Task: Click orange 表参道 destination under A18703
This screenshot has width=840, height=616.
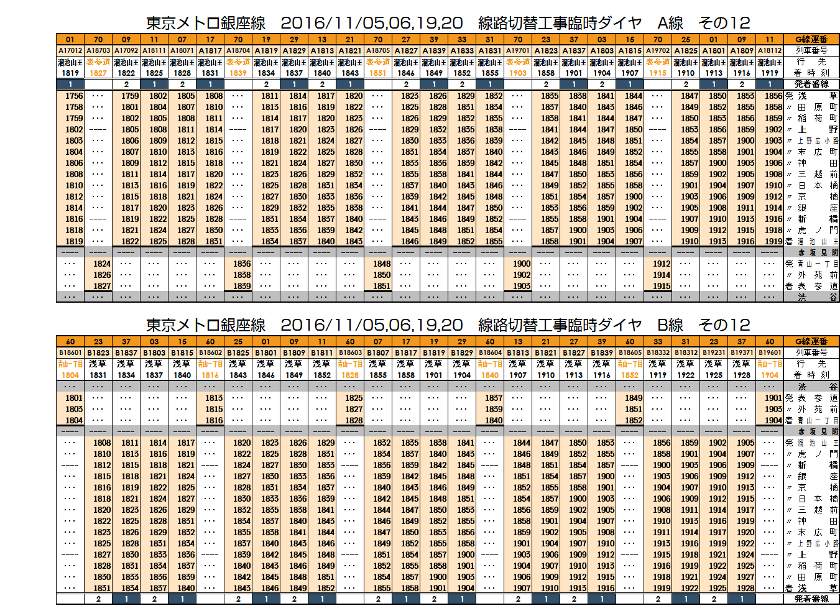Action: point(98,62)
